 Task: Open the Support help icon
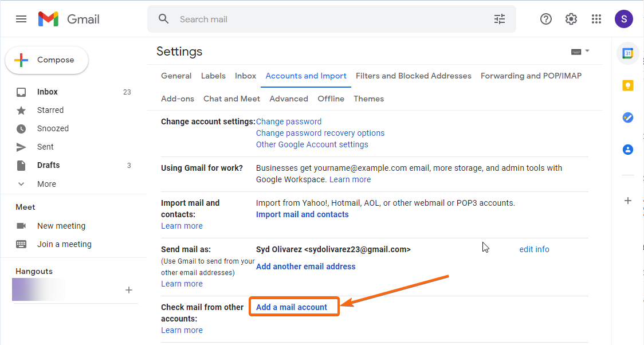click(546, 19)
